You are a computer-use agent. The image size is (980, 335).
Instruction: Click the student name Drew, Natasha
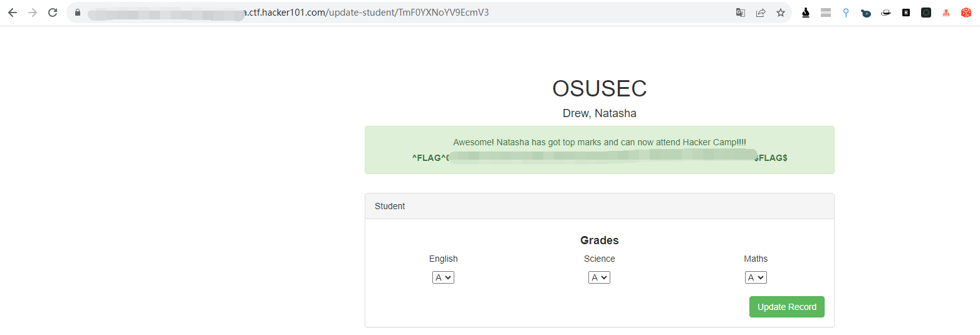tap(600, 113)
